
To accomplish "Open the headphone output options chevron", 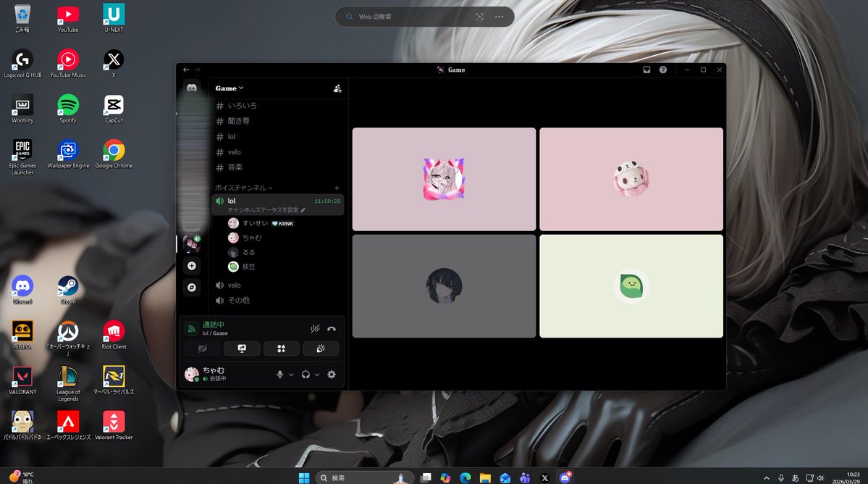I will tap(317, 375).
